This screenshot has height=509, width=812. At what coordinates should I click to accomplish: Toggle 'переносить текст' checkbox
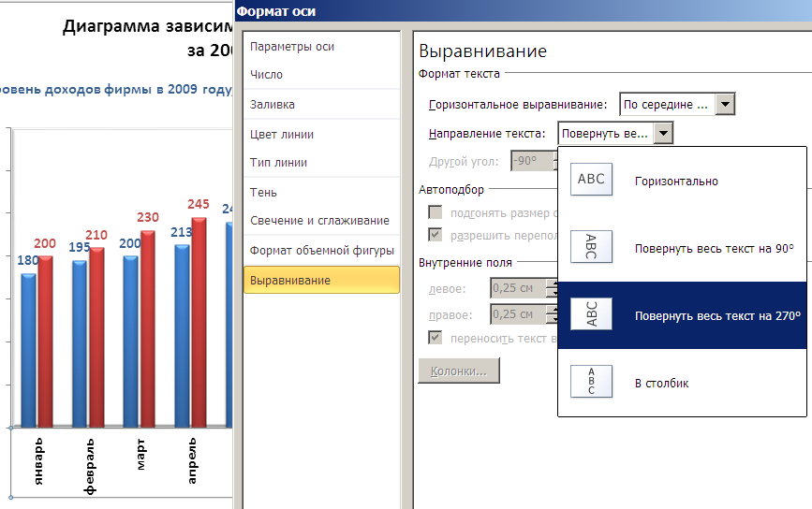tap(435, 338)
